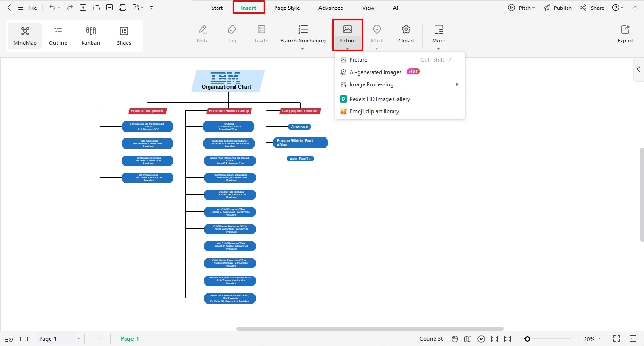Open the outline list icon at bottom left

point(9,339)
